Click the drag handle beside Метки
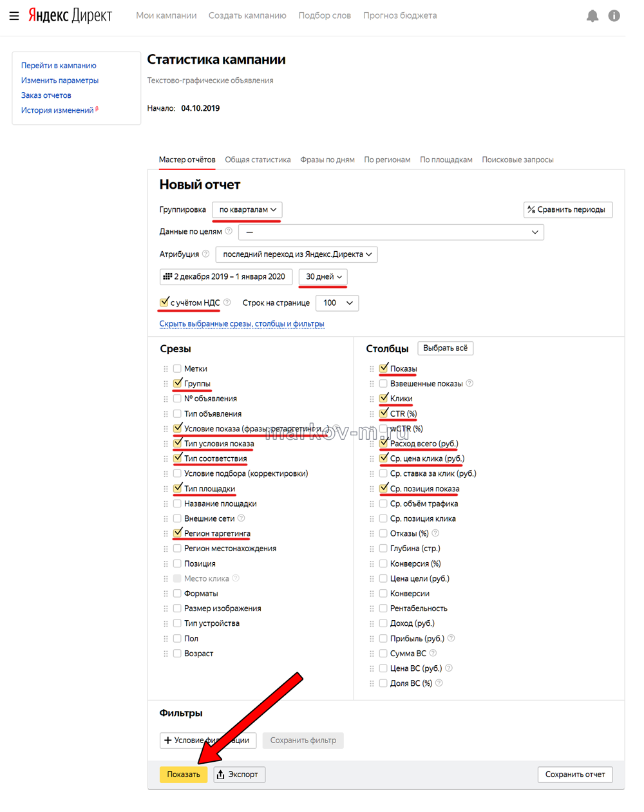The width and height of the screenshot is (644, 812). point(166,369)
